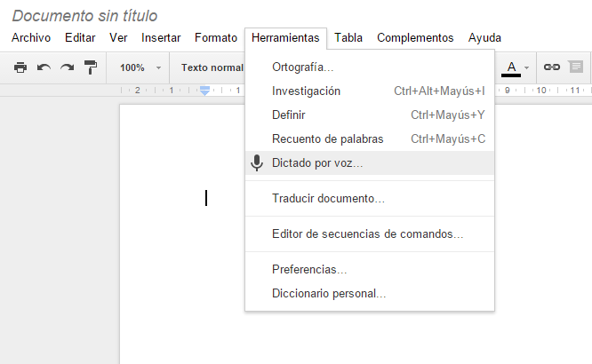Click the insert link chain icon
This screenshot has height=364, width=592.
[552, 67]
